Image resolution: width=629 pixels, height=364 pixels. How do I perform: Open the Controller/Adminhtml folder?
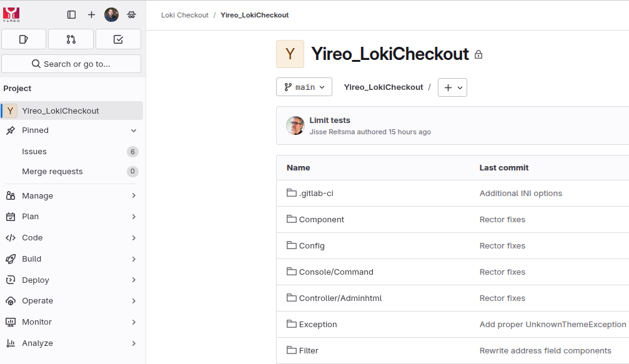340,298
